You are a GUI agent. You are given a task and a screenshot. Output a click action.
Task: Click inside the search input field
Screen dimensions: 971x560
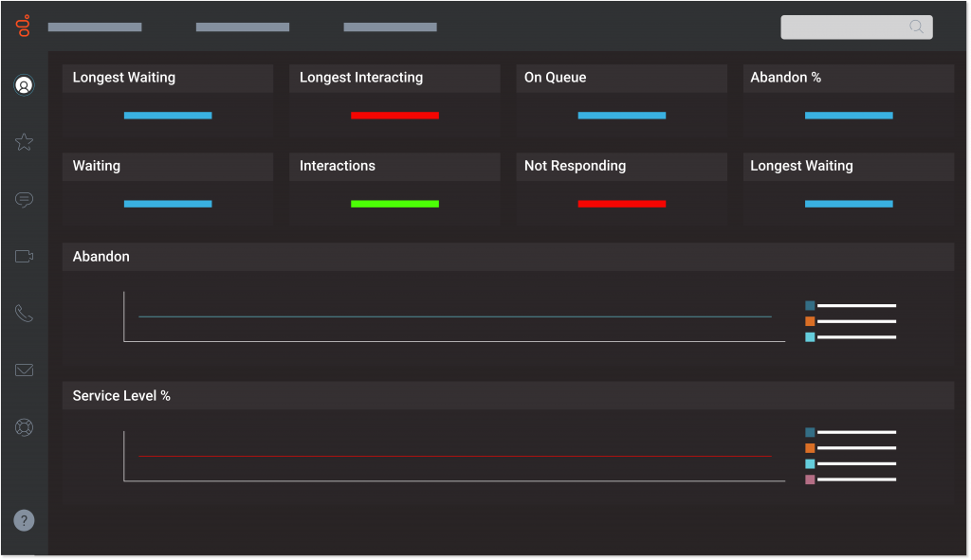pyautogui.click(x=844, y=27)
